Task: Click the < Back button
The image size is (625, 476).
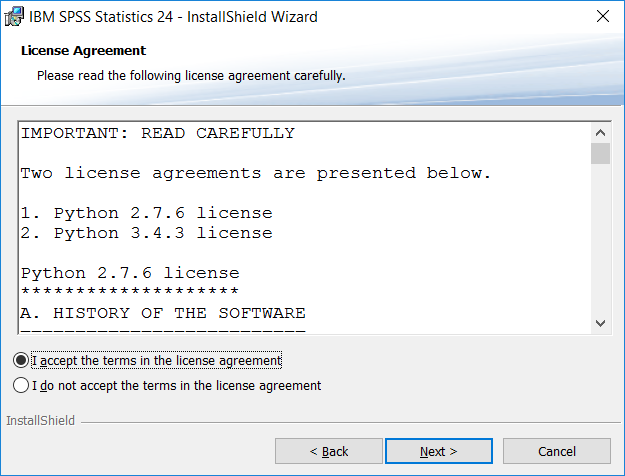Action: click(329, 451)
